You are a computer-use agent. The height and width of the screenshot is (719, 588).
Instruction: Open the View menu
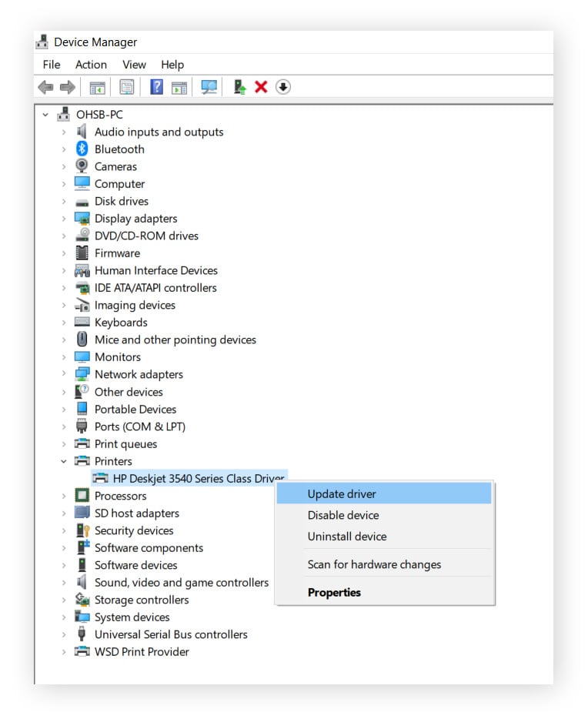click(134, 65)
